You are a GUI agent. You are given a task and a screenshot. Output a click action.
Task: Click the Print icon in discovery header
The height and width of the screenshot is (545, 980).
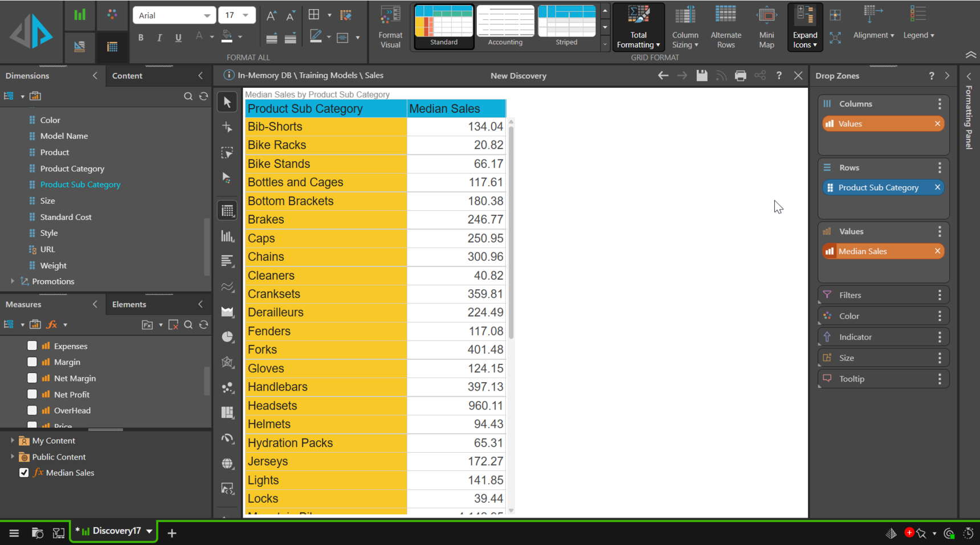740,76
